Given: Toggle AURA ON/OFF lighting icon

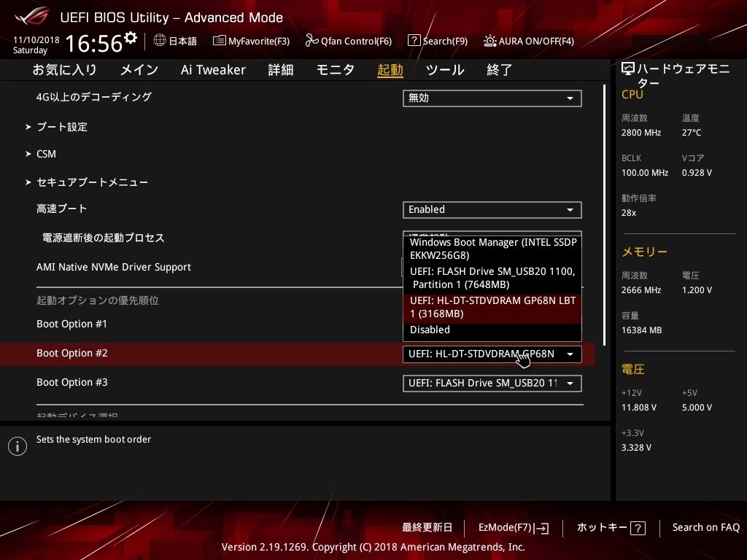Looking at the screenshot, I should pyautogui.click(x=489, y=41).
